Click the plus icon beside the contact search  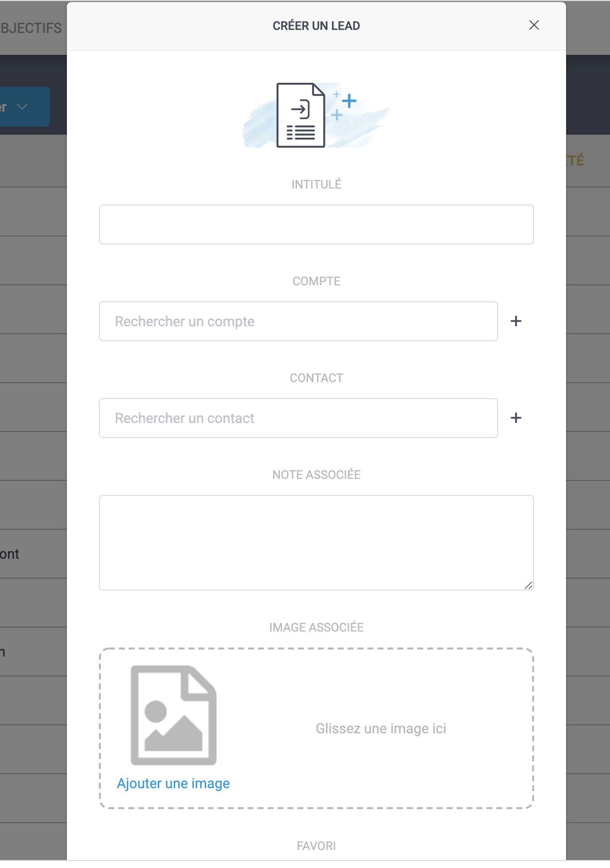click(516, 418)
